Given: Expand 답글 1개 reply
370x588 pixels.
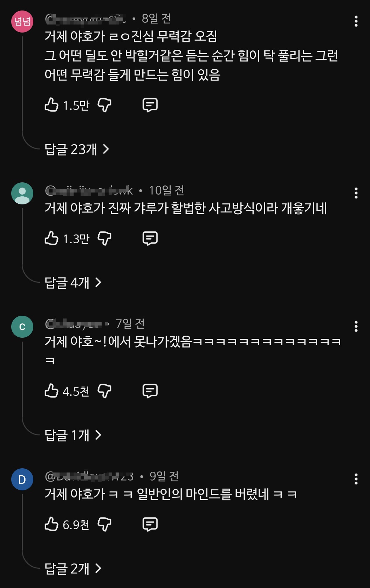Looking at the screenshot, I should pyautogui.click(x=73, y=435).
